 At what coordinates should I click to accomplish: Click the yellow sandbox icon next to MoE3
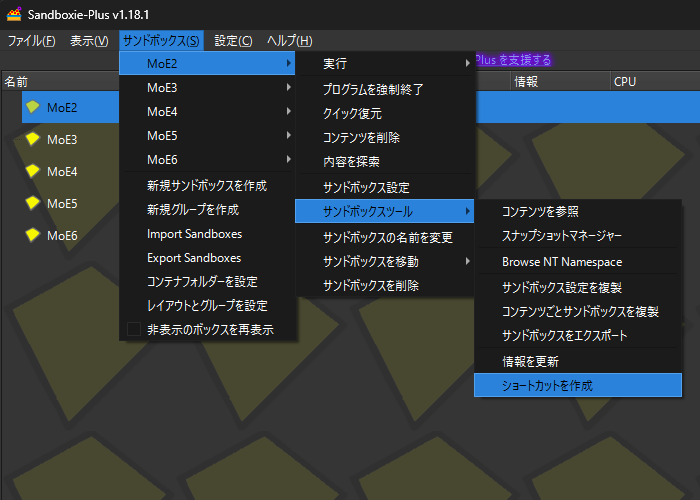point(33,139)
